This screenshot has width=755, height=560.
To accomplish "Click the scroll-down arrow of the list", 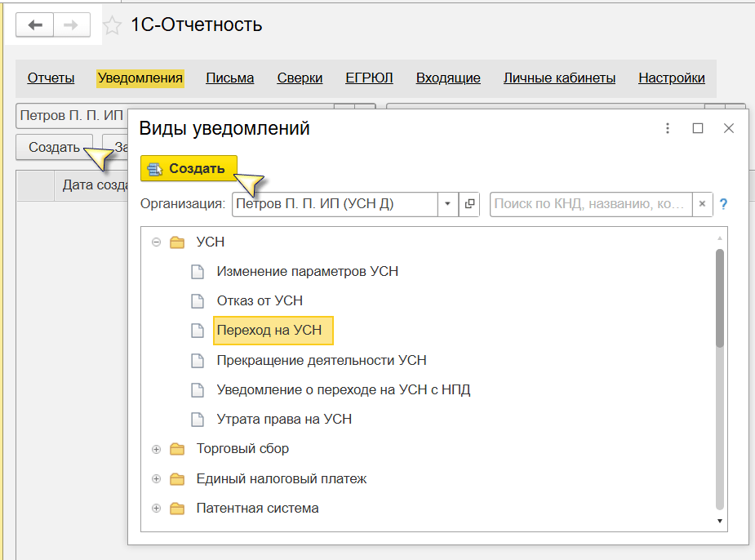I will tap(719, 521).
